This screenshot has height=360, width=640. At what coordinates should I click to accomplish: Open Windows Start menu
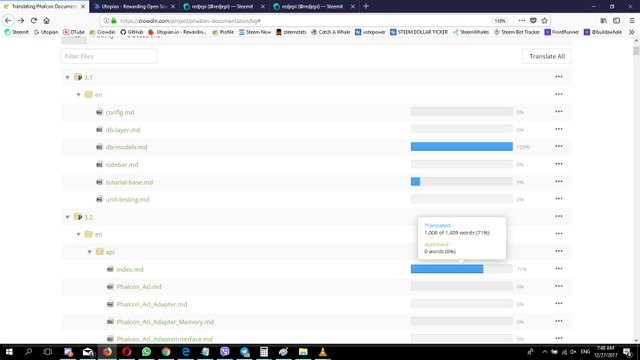[x=9, y=352]
